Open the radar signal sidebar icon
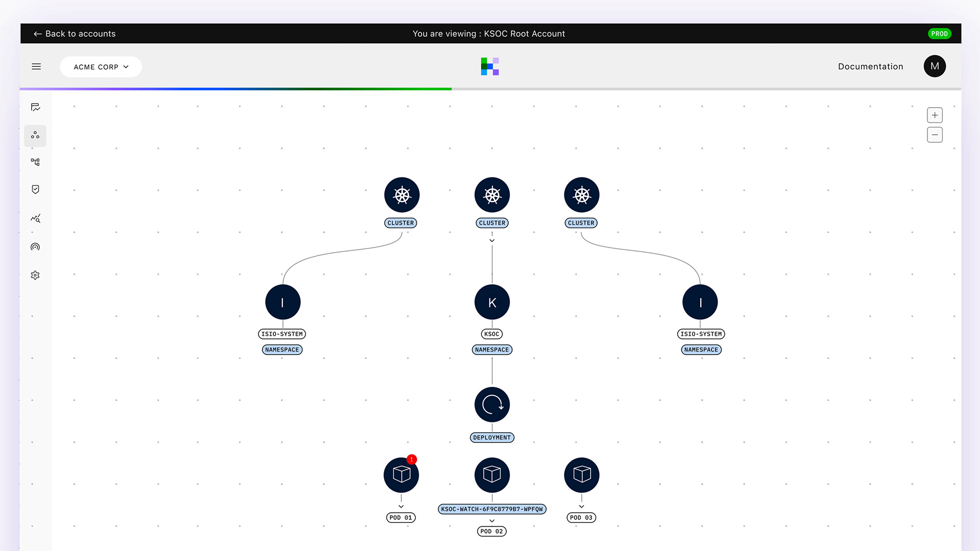The height and width of the screenshot is (551, 980). pos(35,247)
